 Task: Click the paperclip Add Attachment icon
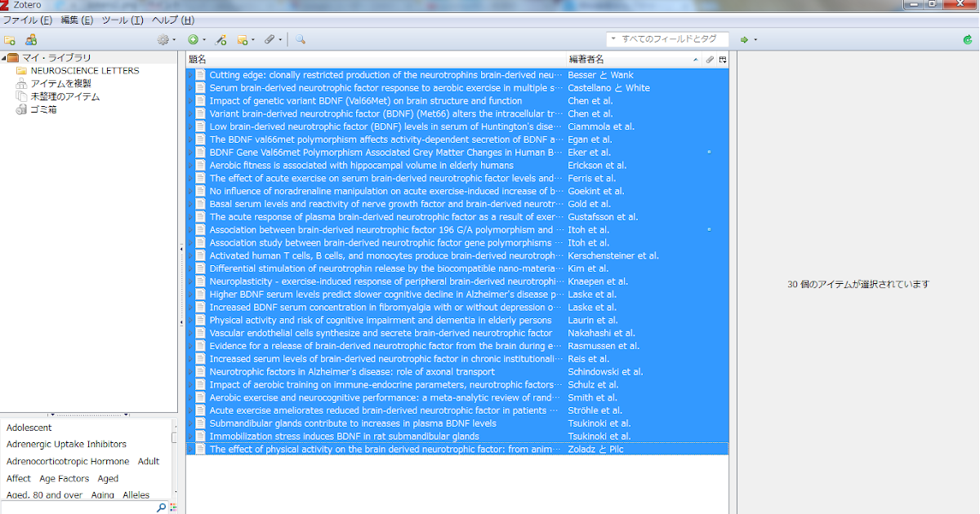point(269,39)
